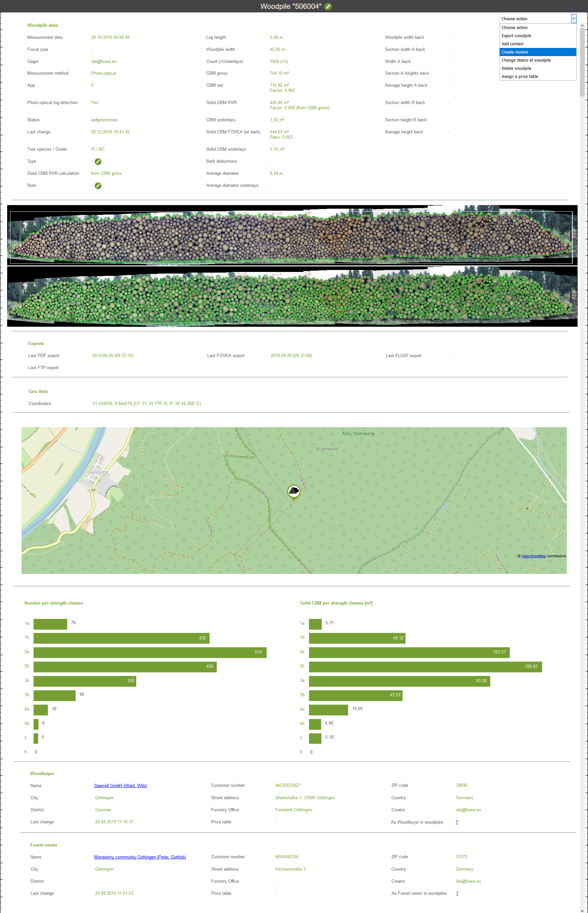Click the edit pencil icon for Type
This screenshot has width=588, height=913.
(x=98, y=161)
